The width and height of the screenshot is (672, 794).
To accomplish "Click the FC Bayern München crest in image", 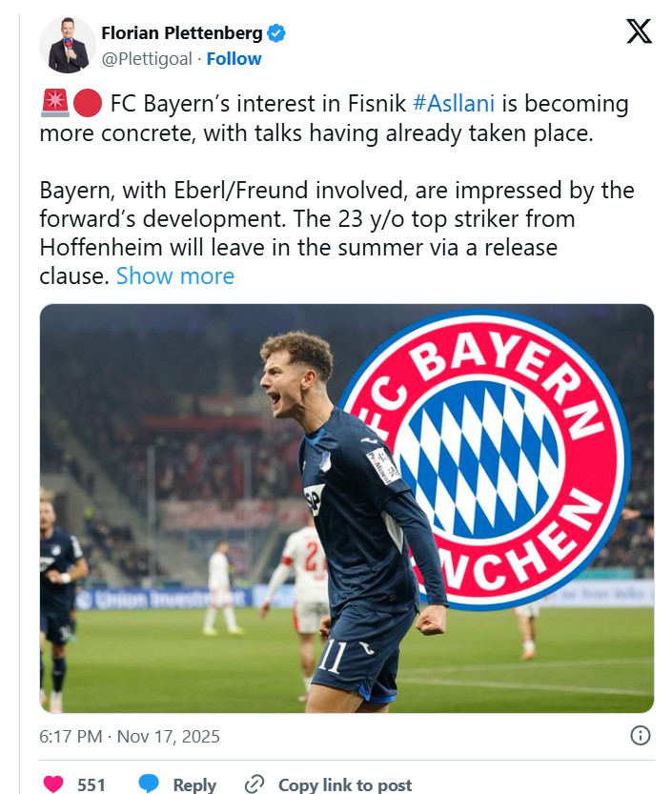I will pyautogui.click(x=488, y=458).
